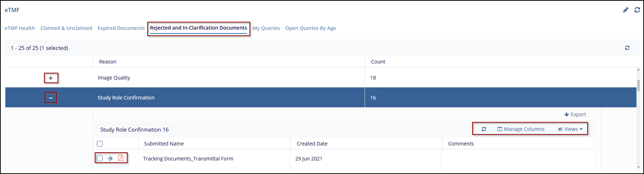The image size is (644, 174).
Task: Click the pencil edit icon
Action: click(x=625, y=10)
